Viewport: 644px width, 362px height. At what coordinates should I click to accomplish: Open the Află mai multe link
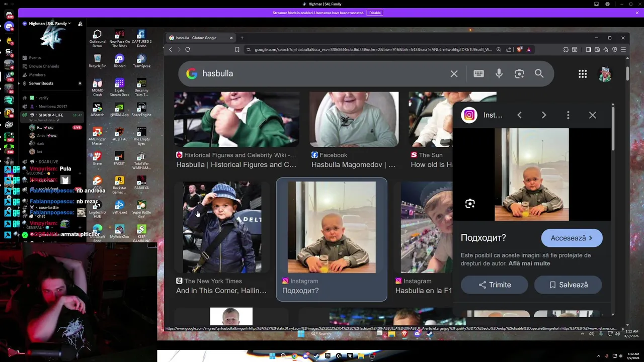(529, 263)
